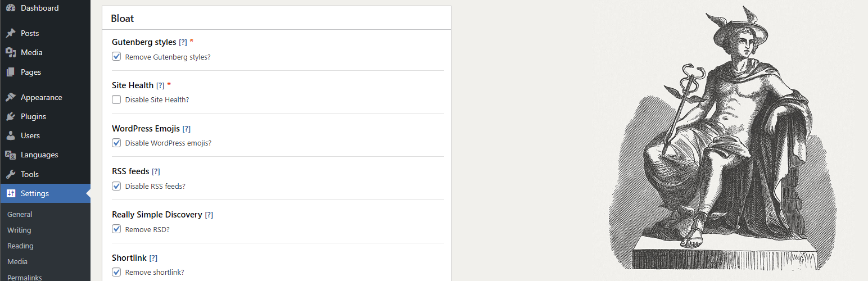Screen dimensions: 868x281
Task: Click the Pages icon in sidebar
Action: click(11, 72)
